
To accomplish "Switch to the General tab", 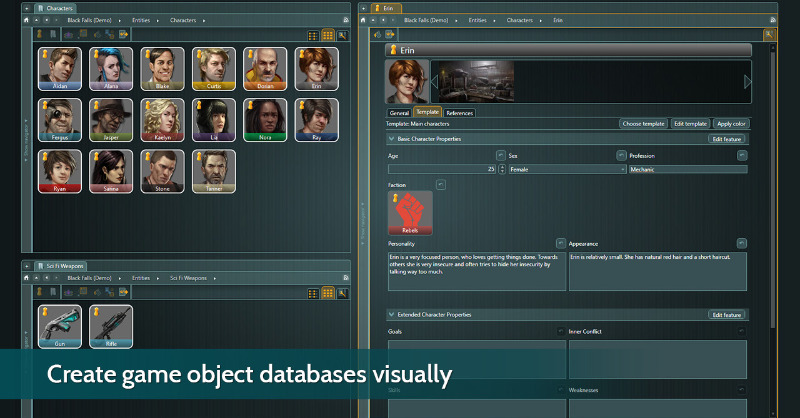I will coord(399,113).
